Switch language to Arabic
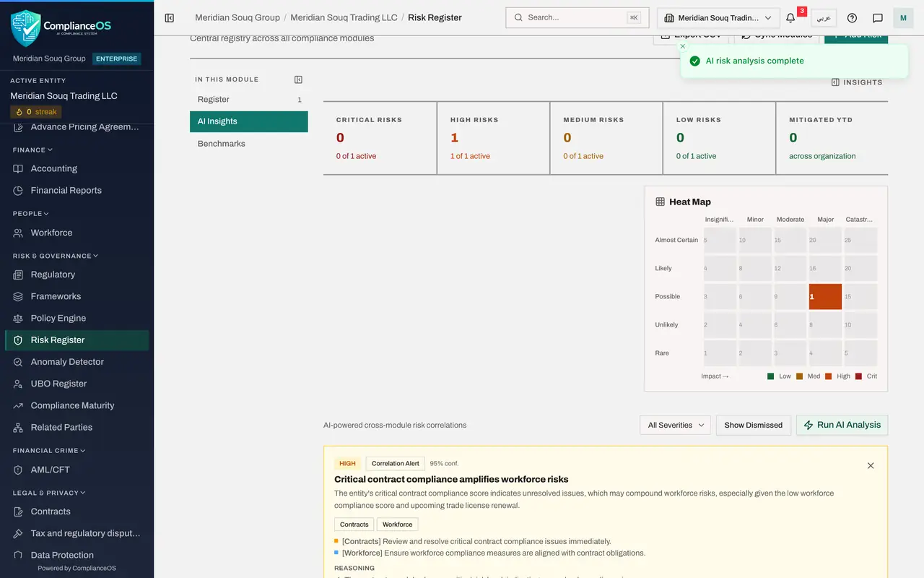 824,18
